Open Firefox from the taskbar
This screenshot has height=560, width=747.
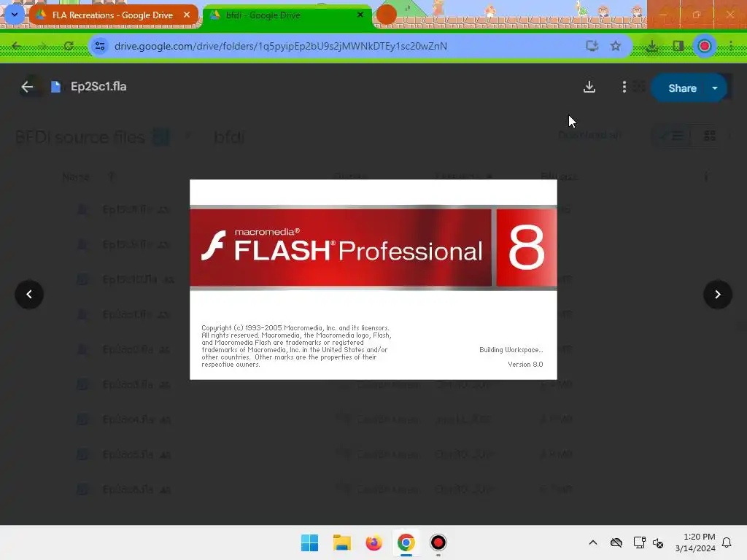(x=374, y=542)
